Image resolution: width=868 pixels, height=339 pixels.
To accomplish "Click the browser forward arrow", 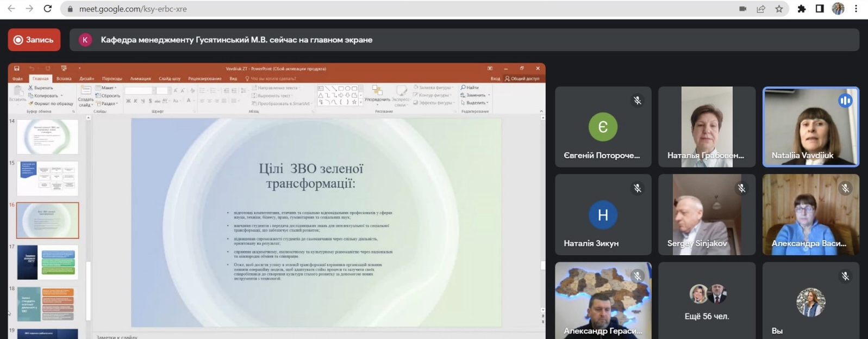I will point(29,9).
